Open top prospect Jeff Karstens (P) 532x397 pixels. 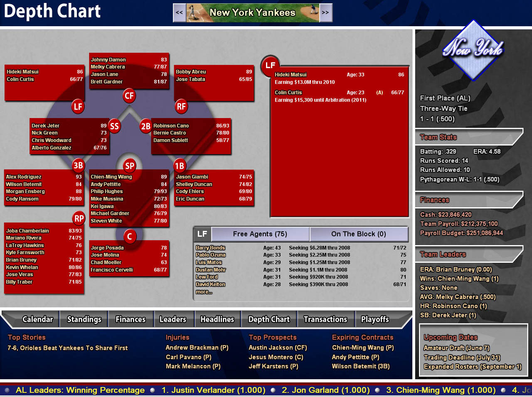click(x=273, y=366)
